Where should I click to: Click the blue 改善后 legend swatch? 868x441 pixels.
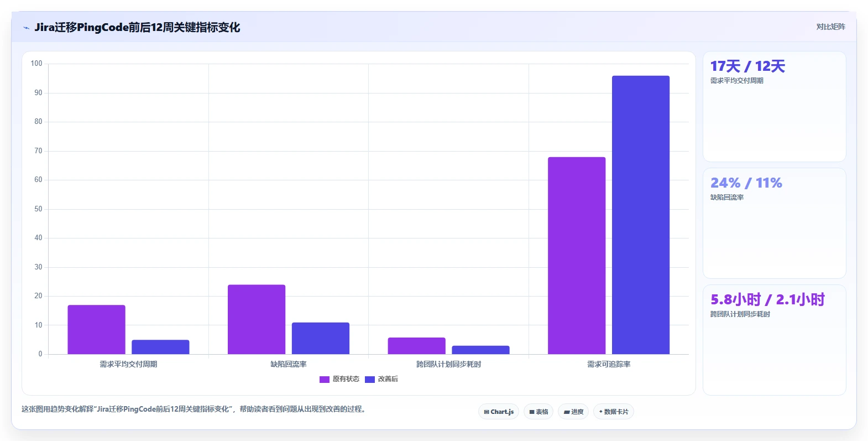point(370,379)
